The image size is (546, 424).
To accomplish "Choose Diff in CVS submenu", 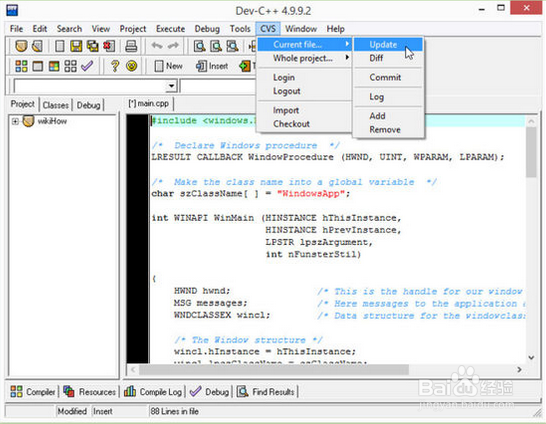I will 388,58.
